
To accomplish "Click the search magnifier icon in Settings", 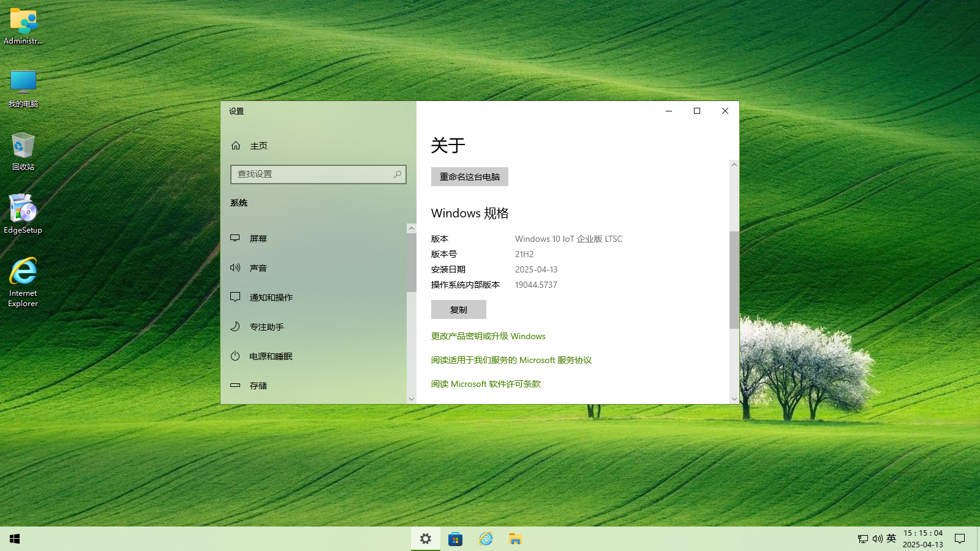I will click(x=398, y=174).
